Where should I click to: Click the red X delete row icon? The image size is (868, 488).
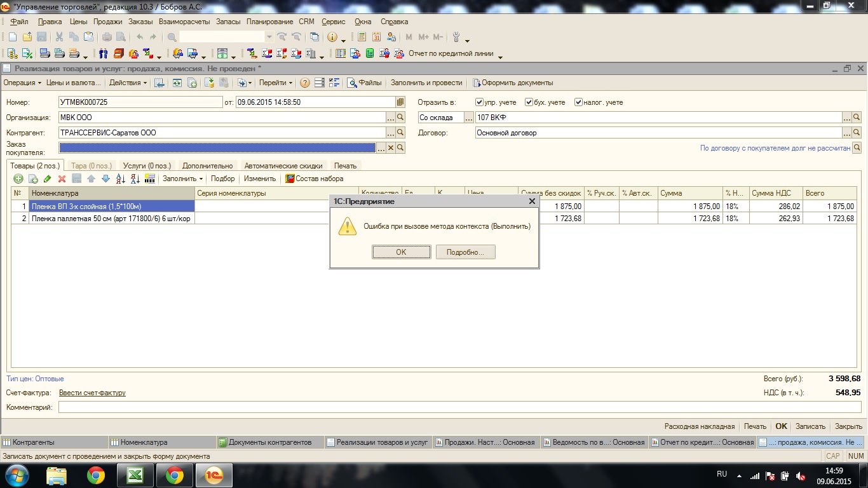pyautogui.click(x=62, y=179)
